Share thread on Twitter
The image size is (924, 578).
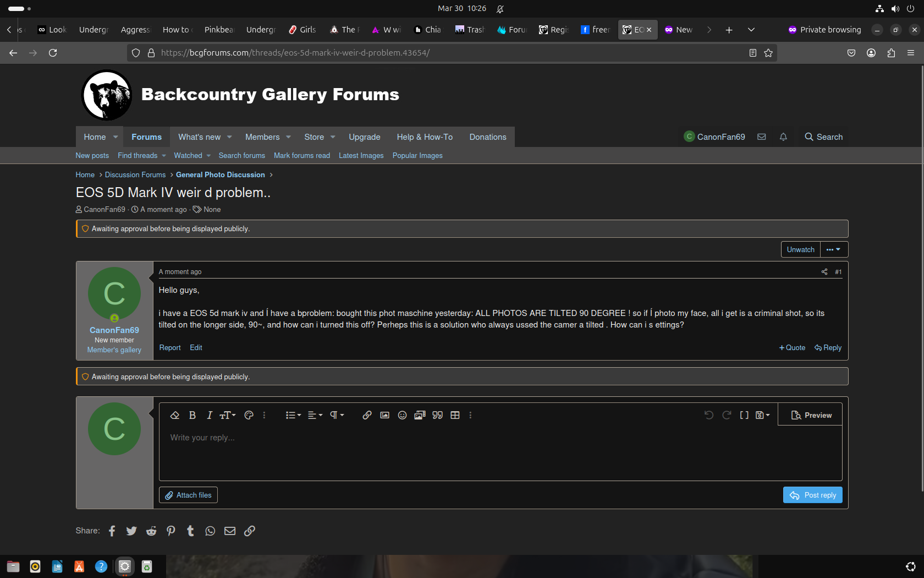point(131,531)
